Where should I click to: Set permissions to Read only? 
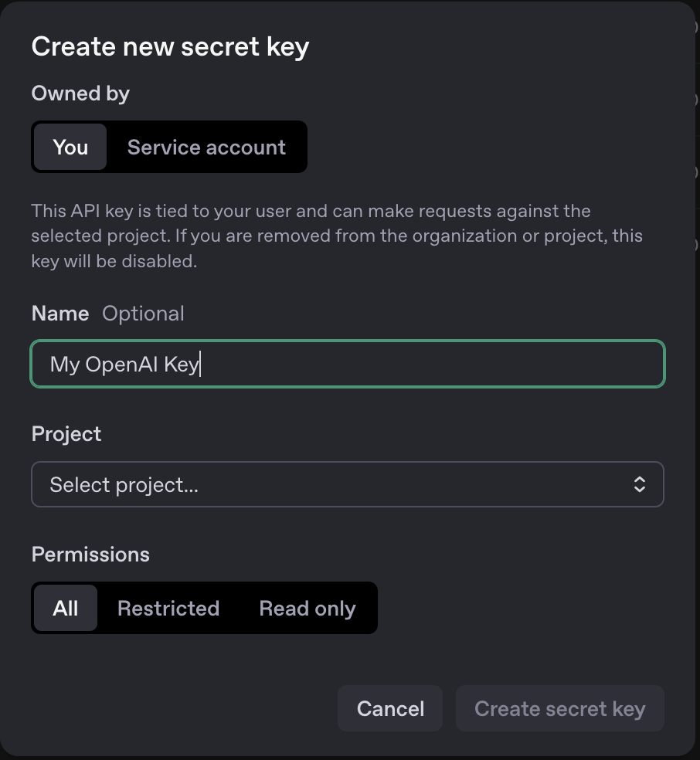point(308,608)
